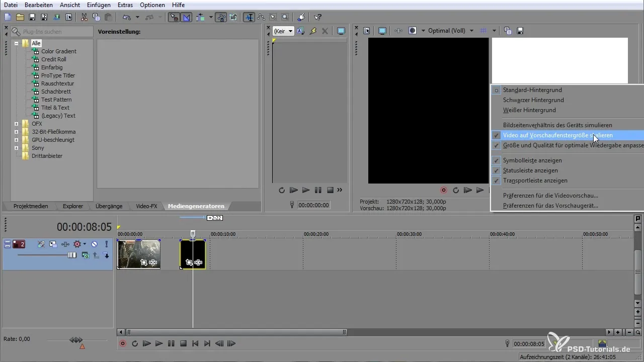Open the Bearbeiten menu
This screenshot has width=644, height=362.
pos(39,5)
